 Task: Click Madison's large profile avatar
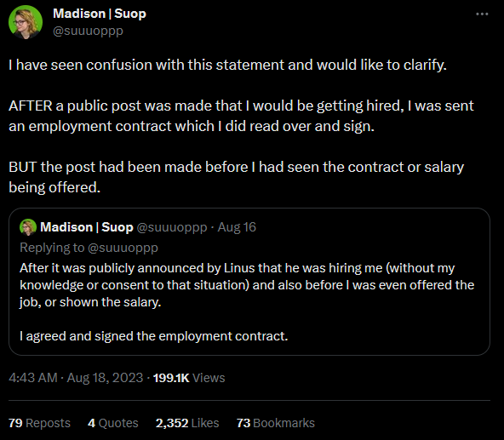tap(26, 22)
